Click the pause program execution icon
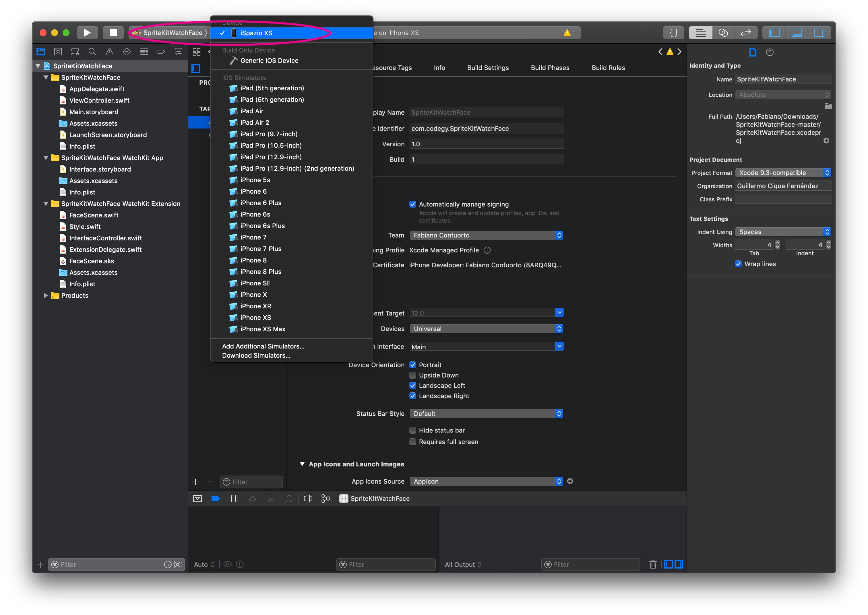Image resolution: width=868 pixels, height=615 pixels. tap(234, 498)
